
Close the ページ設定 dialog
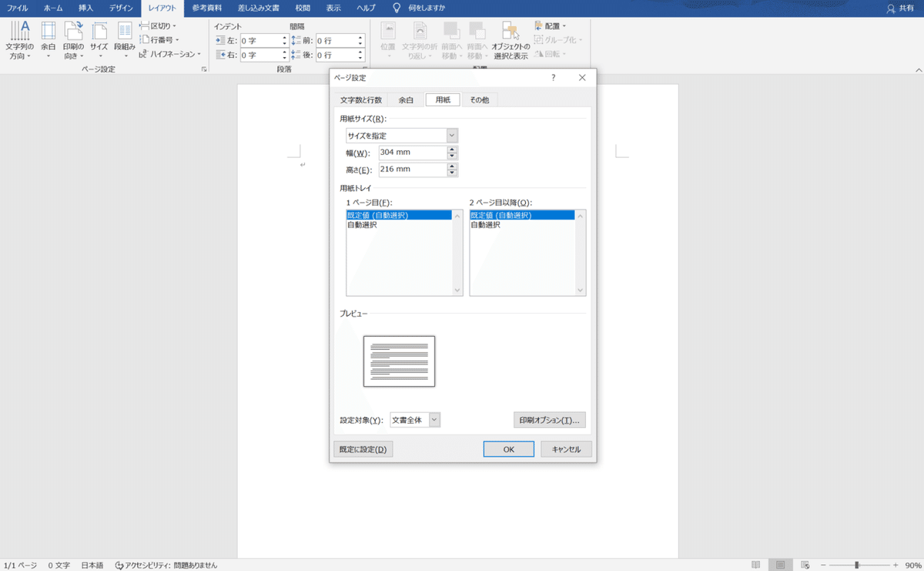[582, 78]
